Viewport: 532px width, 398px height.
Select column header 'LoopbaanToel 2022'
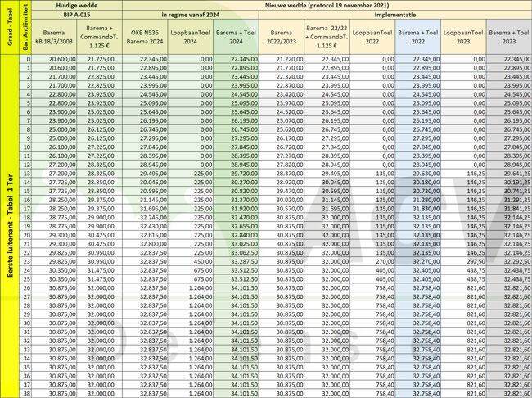[372, 37]
